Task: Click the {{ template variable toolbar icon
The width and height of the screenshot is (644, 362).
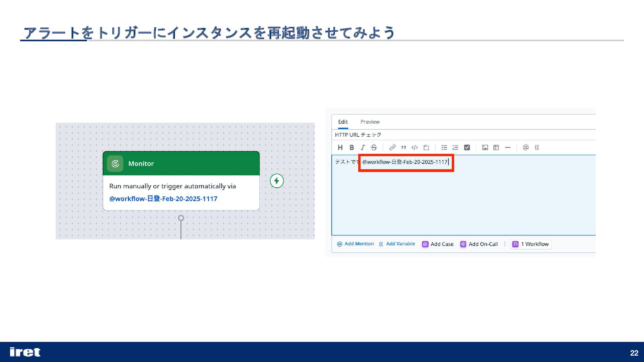Action: pos(537,147)
